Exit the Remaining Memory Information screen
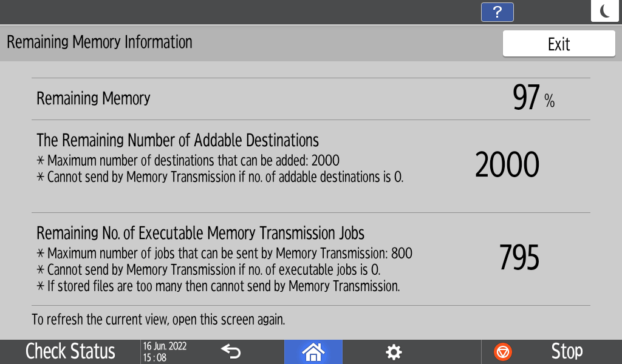 click(x=559, y=44)
